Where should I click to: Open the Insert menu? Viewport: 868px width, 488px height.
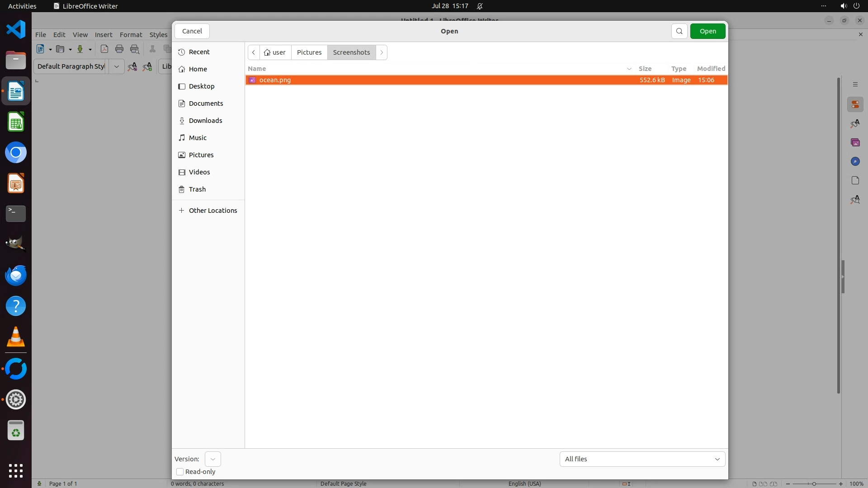[x=104, y=35]
